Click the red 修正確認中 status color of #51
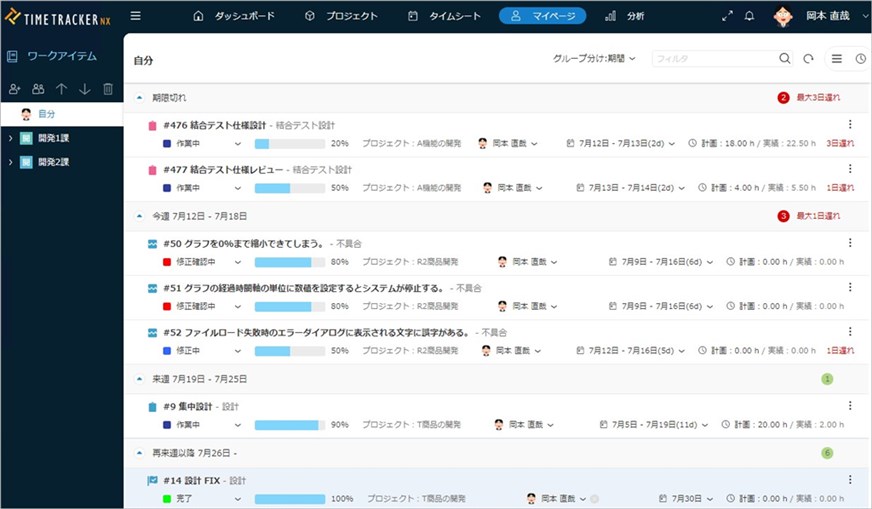Image resolution: width=872 pixels, height=509 pixels. click(167, 307)
